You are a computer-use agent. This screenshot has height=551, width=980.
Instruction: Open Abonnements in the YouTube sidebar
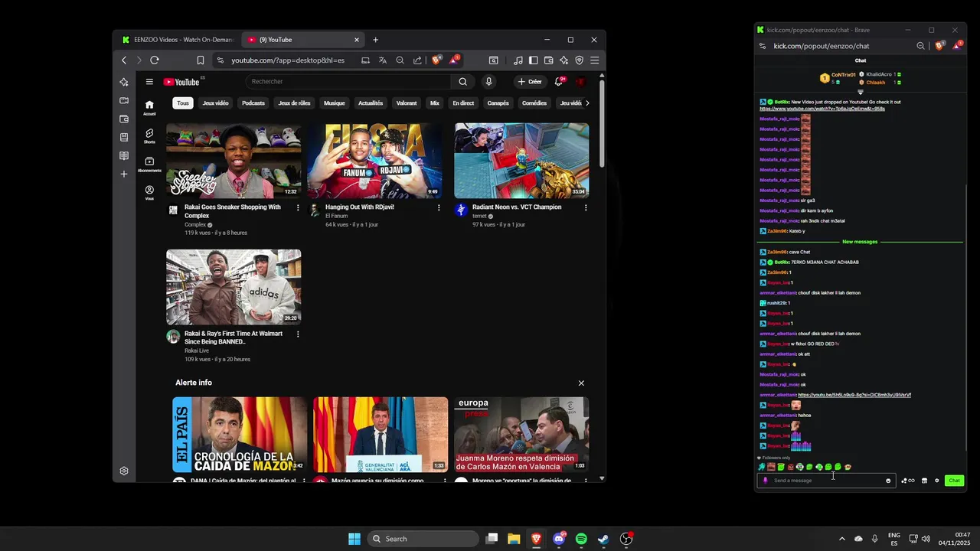[149, 164]
